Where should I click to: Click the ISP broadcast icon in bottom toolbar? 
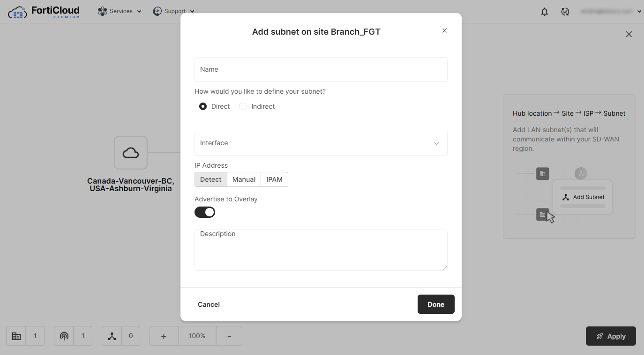64,336
